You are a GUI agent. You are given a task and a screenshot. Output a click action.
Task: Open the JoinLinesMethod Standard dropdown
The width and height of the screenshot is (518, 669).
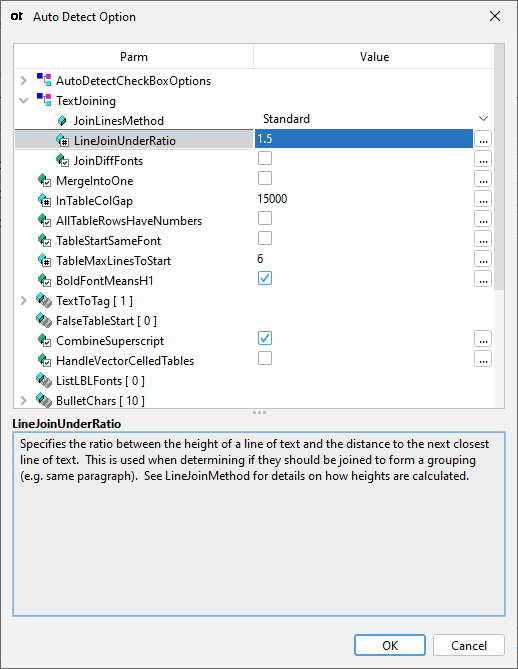pos(483,119)
